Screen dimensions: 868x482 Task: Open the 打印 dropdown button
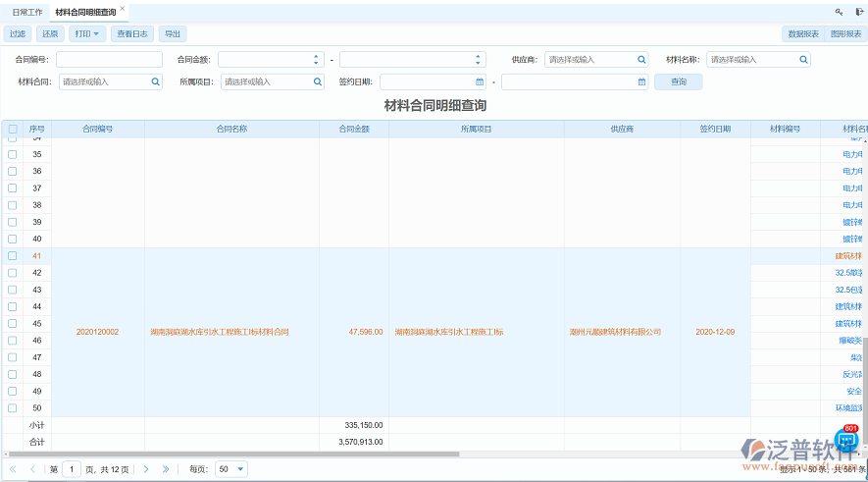click(x=88, y=33)
